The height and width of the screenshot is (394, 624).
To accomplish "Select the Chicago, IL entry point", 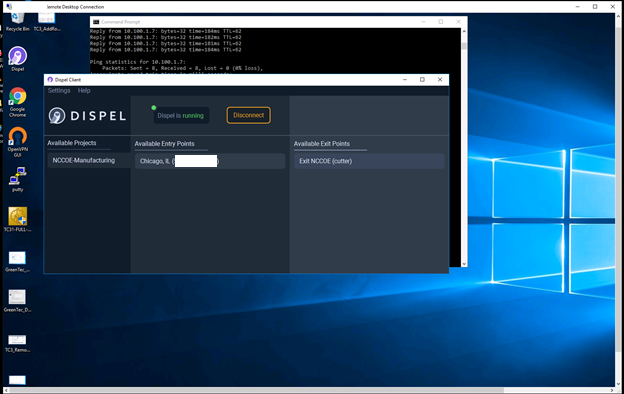I will pyautogui.click(x=210, y=161).
